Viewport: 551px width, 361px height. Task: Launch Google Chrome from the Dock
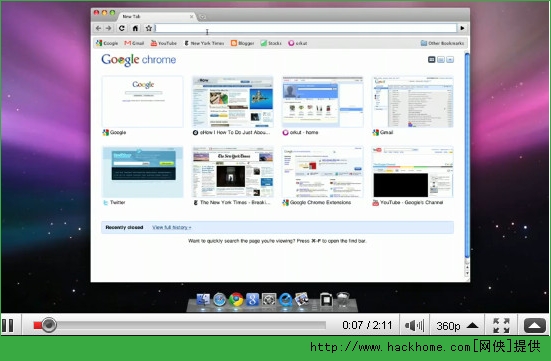pyautogui.click(x=236, y=300)
